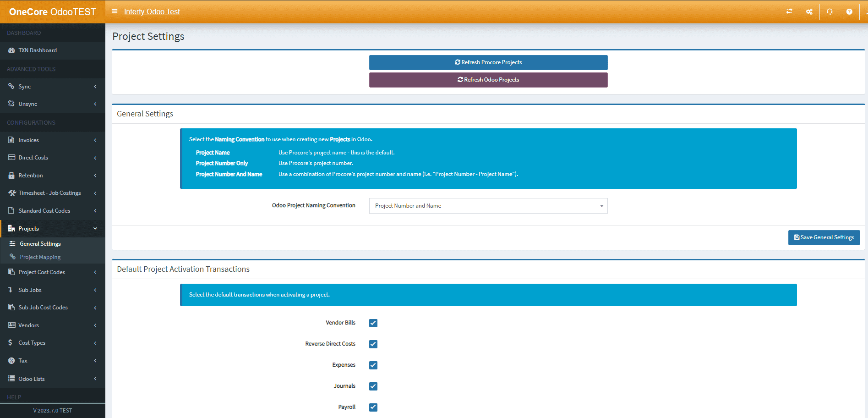This screenshot has width=868, height=418.
Task: Select General Settings submenu item
Action: click(x=40, y=244)
